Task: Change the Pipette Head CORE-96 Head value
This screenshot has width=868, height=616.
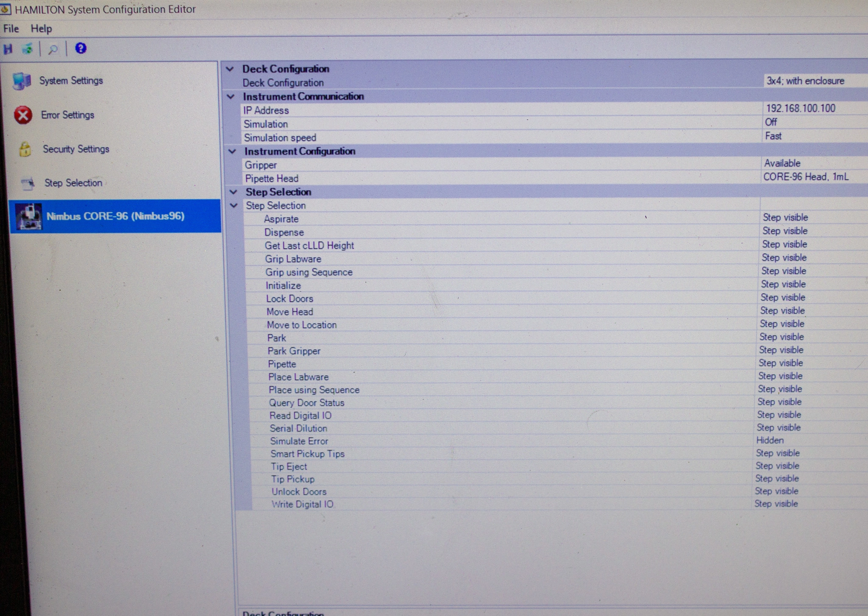Action: pyautogui.click(x=806, y=177)
